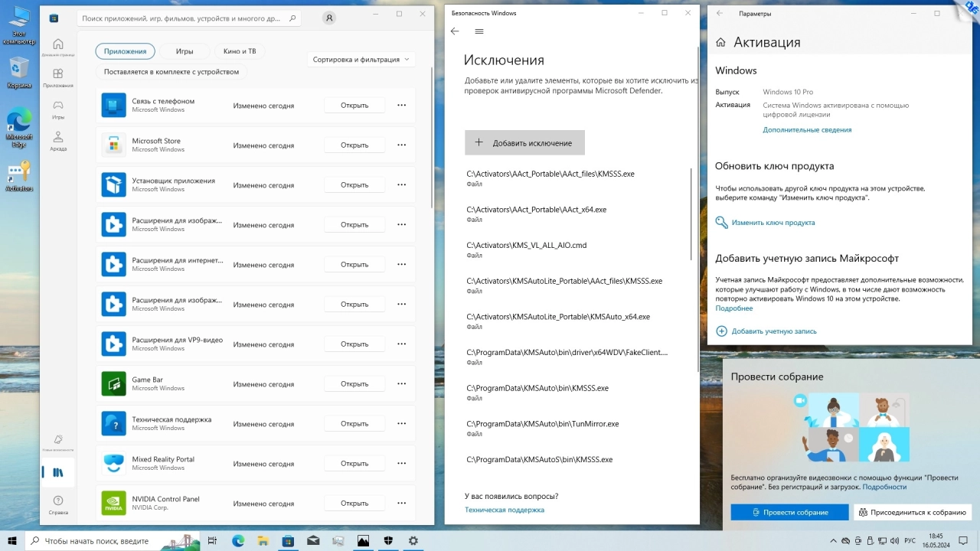Open Справка help icon in Store sidebar
This screenshot has width=980, height=551.
click(x=58, y=504)
